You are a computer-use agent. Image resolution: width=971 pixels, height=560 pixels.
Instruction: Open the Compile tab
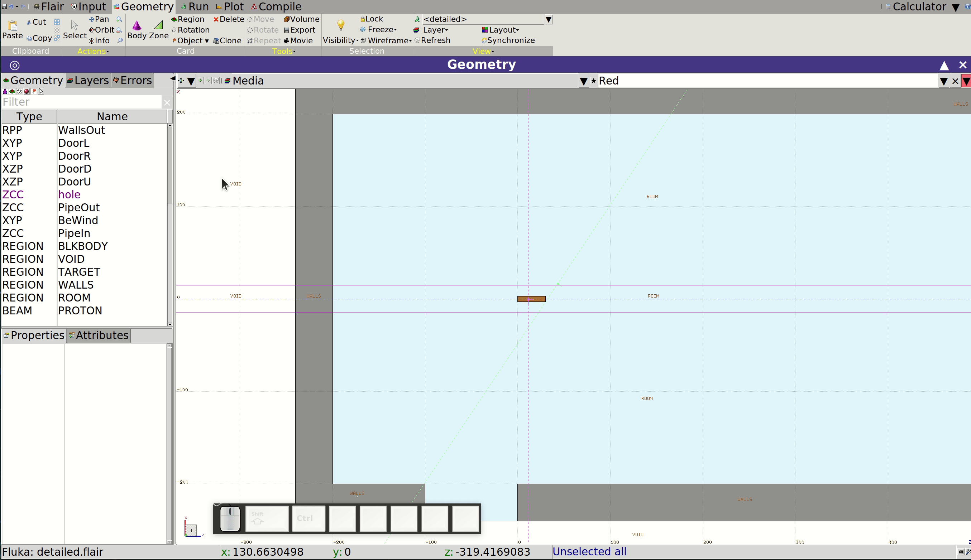(x=276, y=6)
